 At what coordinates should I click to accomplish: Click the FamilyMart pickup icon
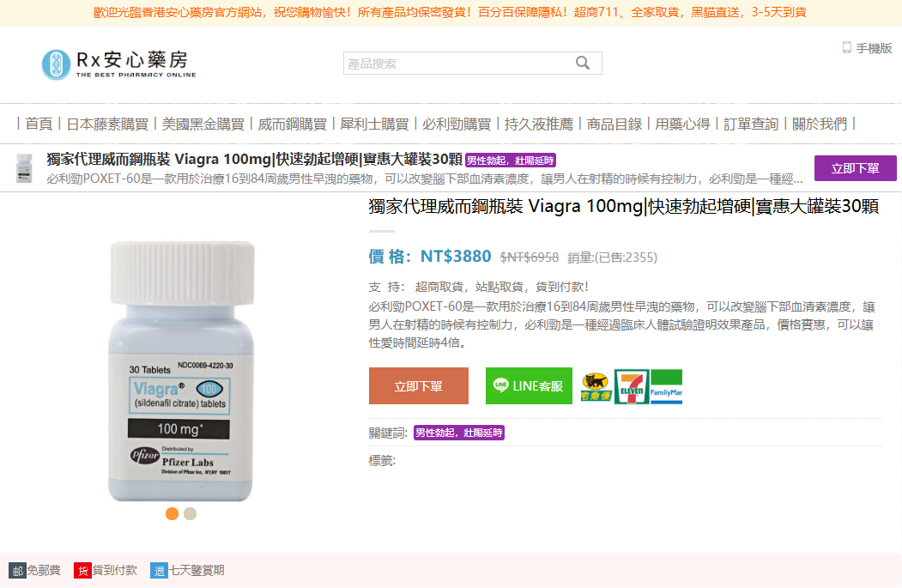[666, 386]
